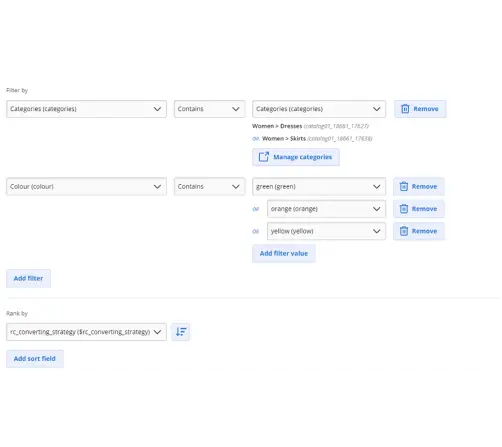Click trash icon beside green colour value
Screen dimensions: 502x447
(x=404, y=187)
